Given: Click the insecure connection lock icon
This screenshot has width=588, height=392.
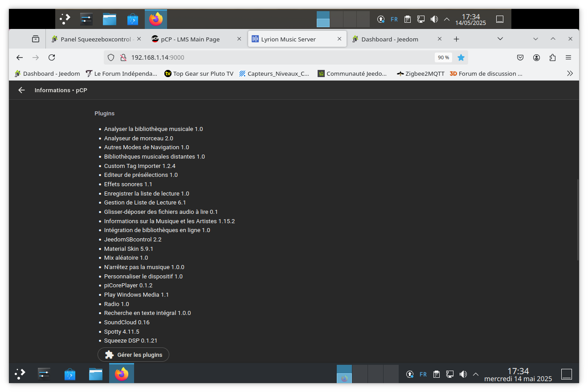Looking at the screenshot, I should pos(123,57).
